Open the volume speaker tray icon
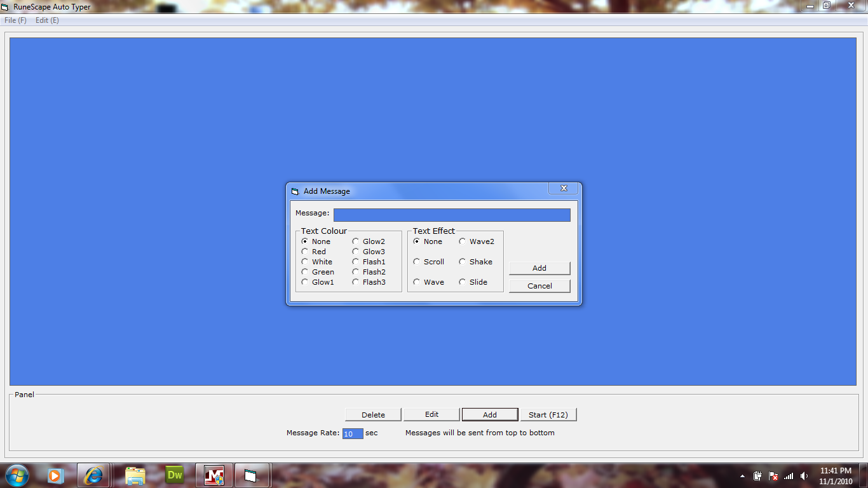This screenshot has height=488, width=868. [804, 476]
